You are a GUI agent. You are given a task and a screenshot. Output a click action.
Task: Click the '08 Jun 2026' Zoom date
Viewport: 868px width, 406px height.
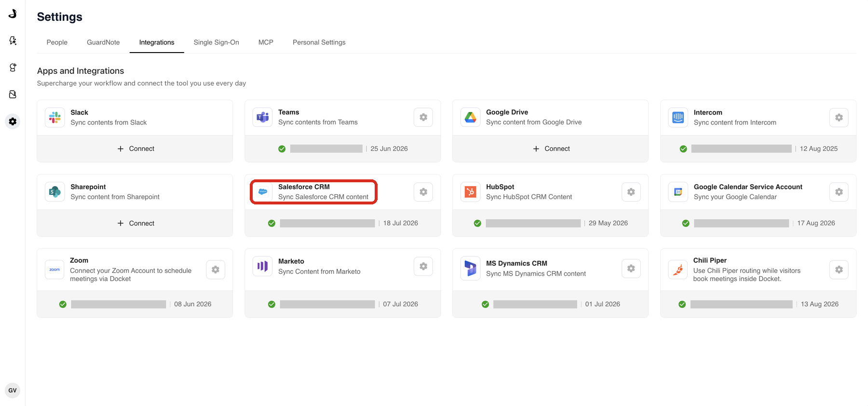click(x=193, y=304)
